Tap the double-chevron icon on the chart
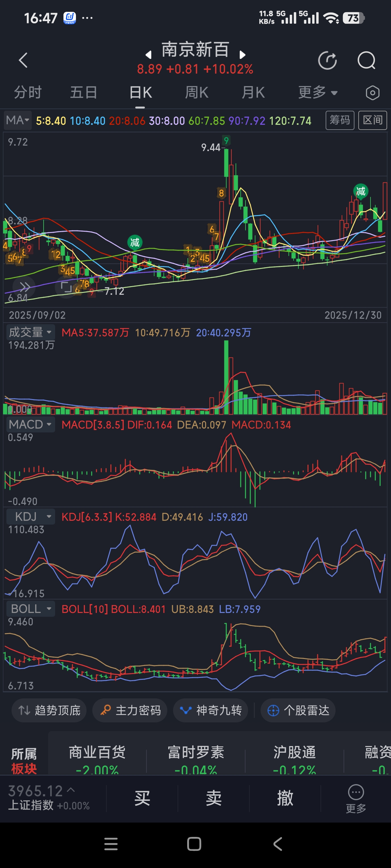The height and width of the screenshot is (868, 391). click(24, 287)
